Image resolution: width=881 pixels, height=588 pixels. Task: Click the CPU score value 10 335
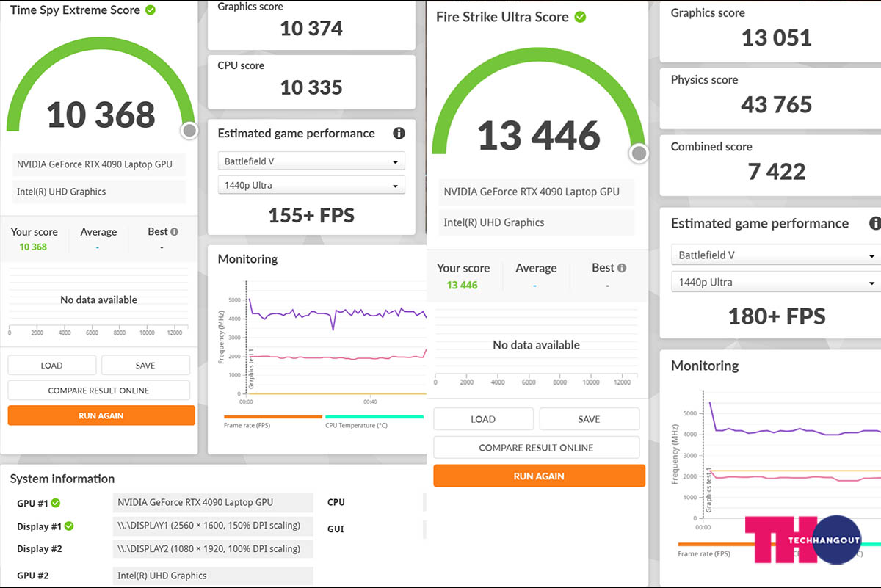pos(311,87)
